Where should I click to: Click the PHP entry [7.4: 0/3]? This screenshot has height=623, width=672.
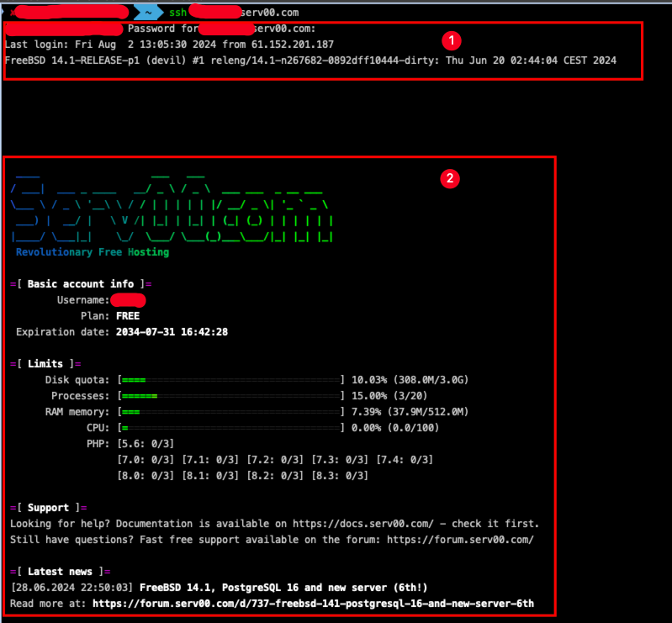pos(405,460)
